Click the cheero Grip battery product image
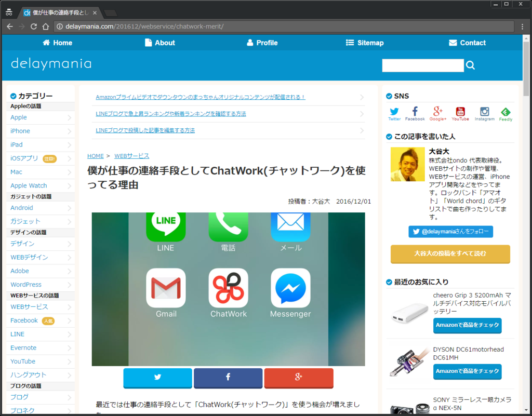 (409, 312)
